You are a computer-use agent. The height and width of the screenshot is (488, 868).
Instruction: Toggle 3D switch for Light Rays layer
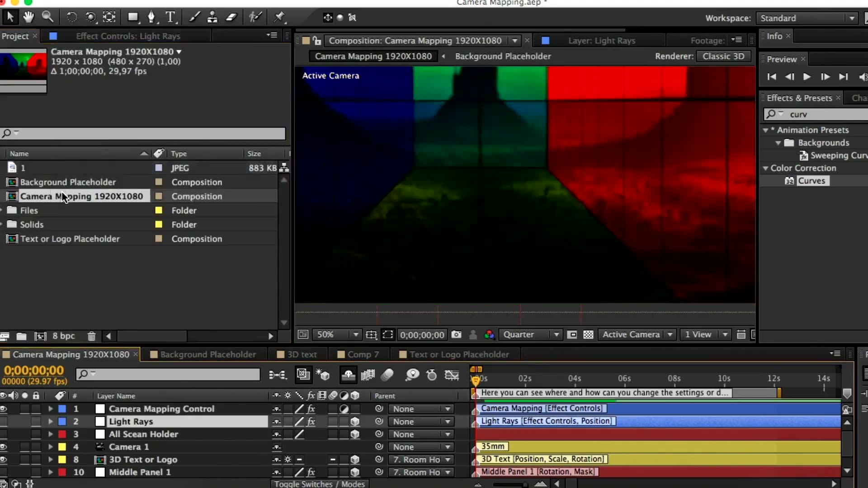(x=355, y=422)
